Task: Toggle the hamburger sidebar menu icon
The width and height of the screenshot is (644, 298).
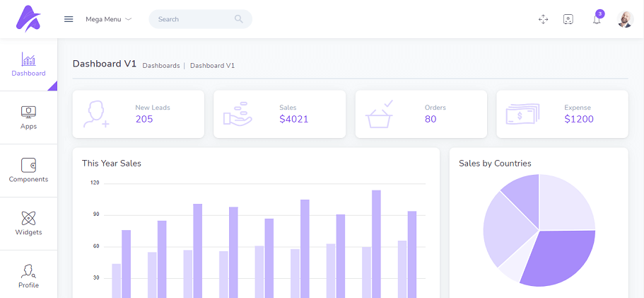Action: click(69, 19)
